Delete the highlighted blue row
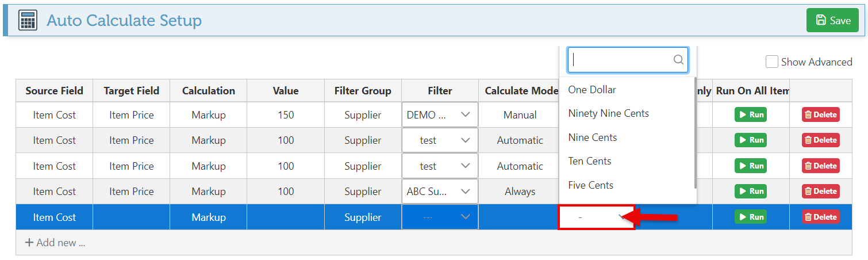The height and width of the screenshot is (260, 868). [x=820, y=217]
